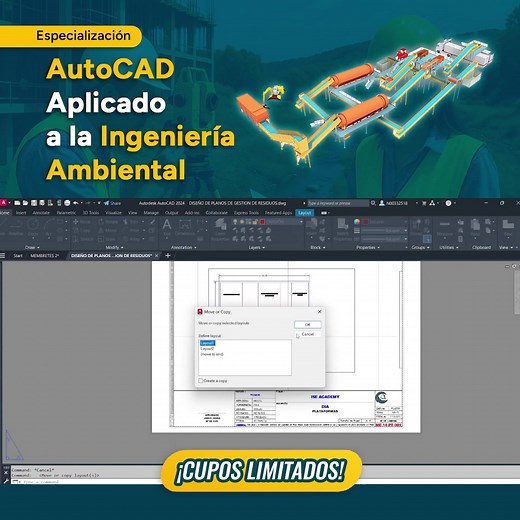Switch to the Layout ribbon tab
Image resolution: width=520 pixels, height=520 pixels.
coord(304,213)
